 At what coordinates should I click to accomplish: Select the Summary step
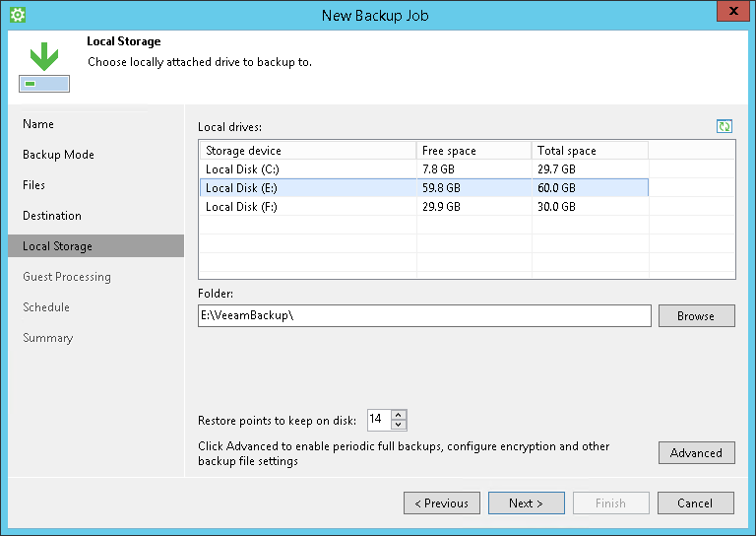point(47,338)
